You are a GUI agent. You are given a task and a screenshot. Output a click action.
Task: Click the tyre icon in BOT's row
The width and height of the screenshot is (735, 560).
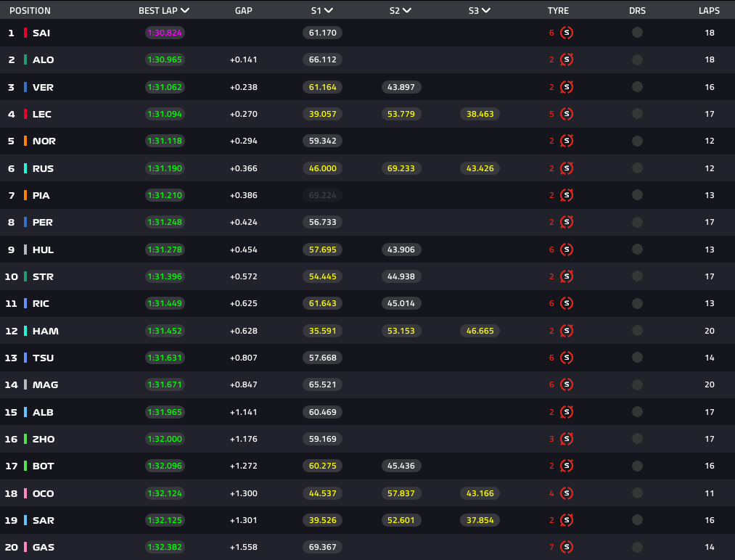567,466
